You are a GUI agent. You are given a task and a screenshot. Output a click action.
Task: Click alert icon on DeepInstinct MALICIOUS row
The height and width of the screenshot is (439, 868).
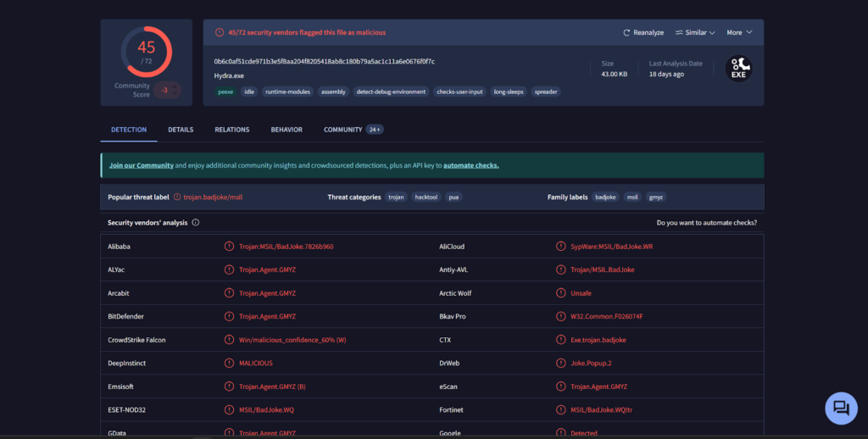pos(229,363)
